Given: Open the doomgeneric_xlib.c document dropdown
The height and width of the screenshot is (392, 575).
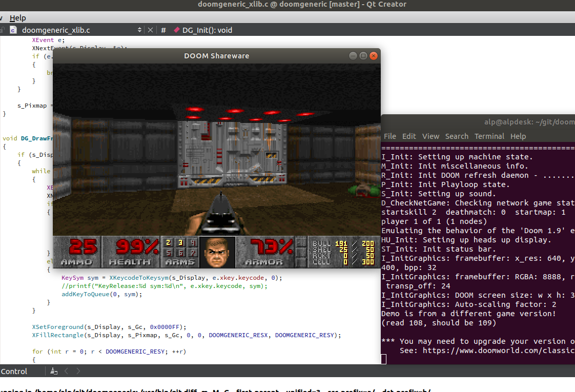Looking at the screenshot, I should pyautogui.click(x=139, y=30).
